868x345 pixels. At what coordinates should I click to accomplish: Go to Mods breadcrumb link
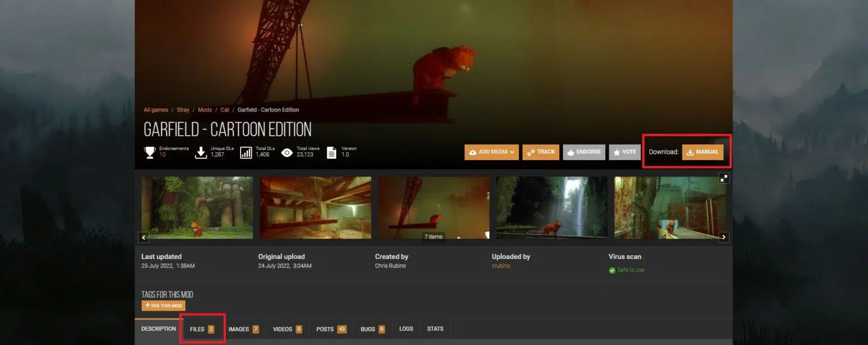pyautogui.click(x=205, y=110)
